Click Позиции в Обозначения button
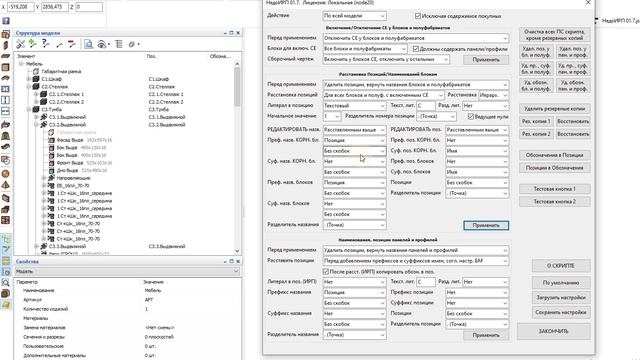 point(554,168)
